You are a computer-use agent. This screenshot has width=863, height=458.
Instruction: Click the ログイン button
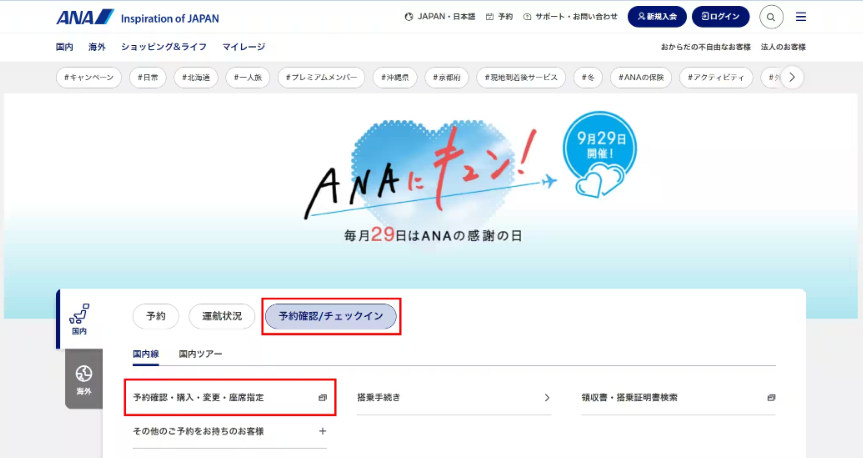coord(720,17)
